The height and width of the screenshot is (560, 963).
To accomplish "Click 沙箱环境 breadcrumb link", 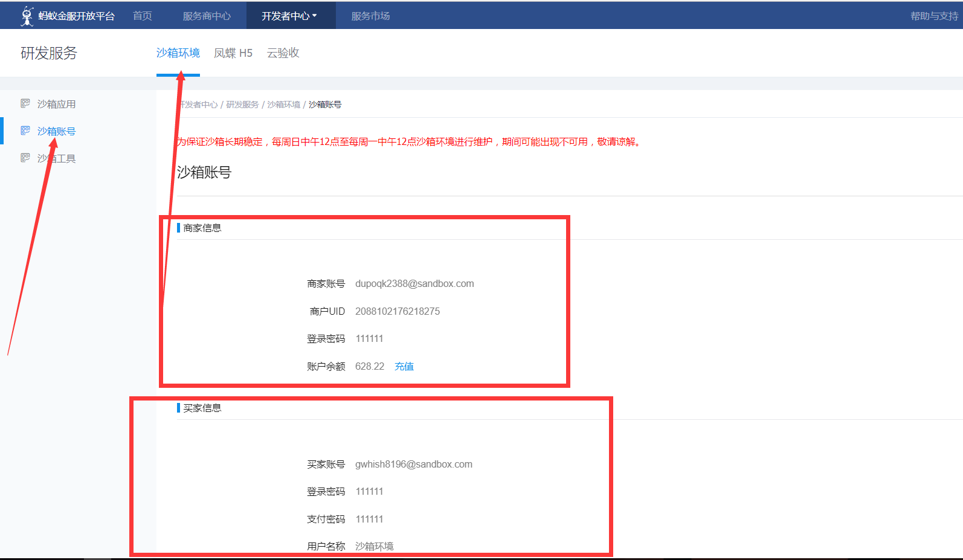I will [283, 105].
